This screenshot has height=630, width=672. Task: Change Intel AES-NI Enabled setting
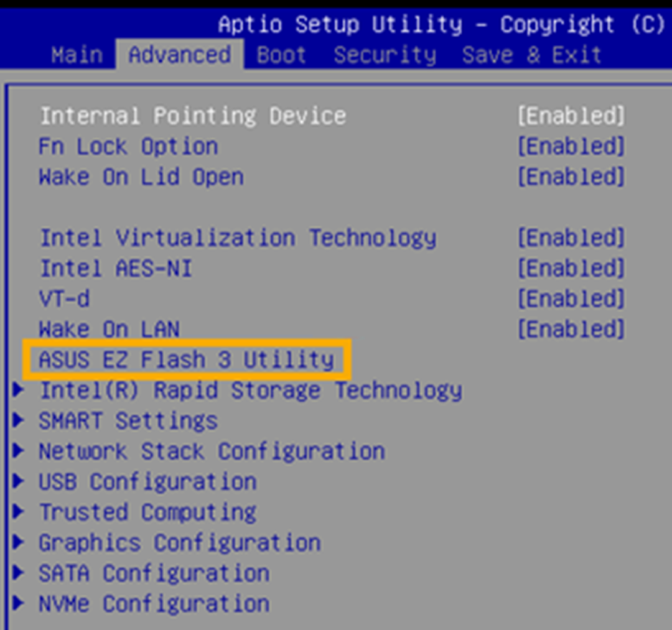[571, 268]
